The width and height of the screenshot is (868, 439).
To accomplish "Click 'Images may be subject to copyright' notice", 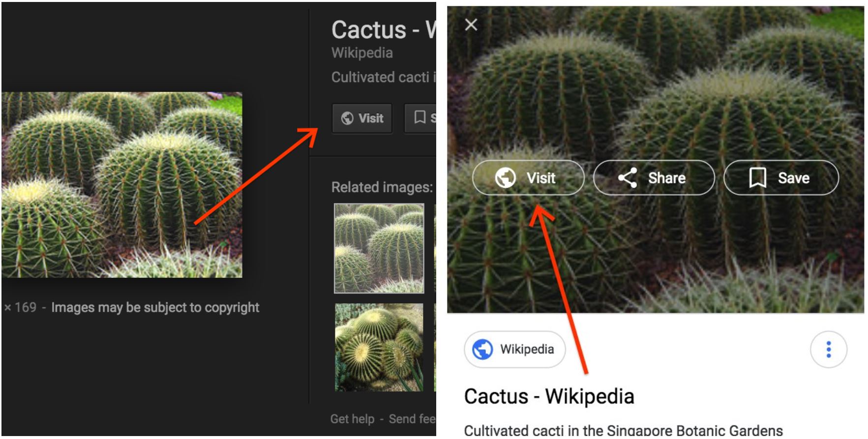I will pos(155,308).
